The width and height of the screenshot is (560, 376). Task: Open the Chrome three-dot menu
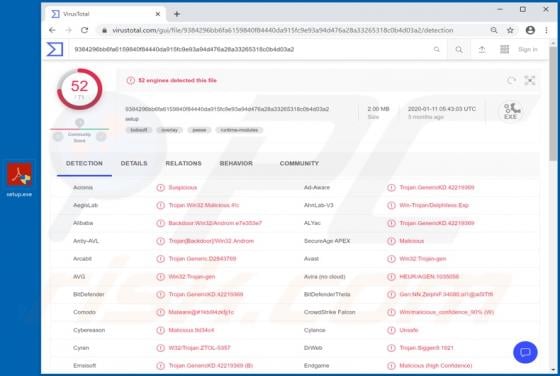click(546, 30)
